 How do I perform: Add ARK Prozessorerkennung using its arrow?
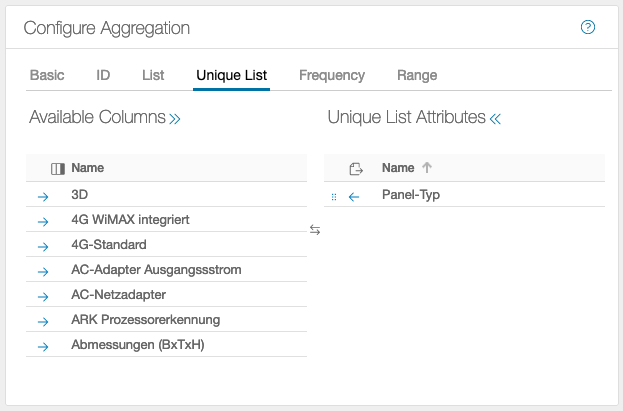tap(43, 321)
